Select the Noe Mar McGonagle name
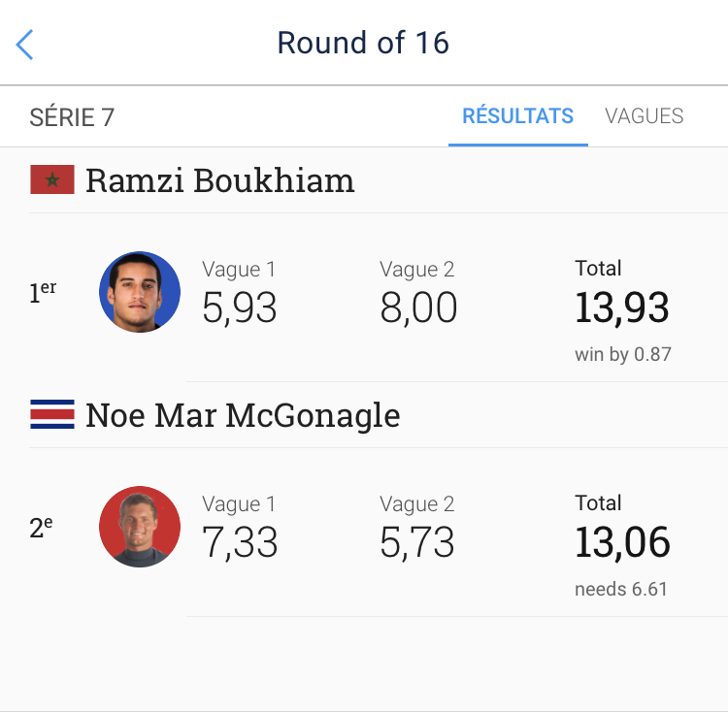This screenshot has height=712, width=728. tap(243, 415)
